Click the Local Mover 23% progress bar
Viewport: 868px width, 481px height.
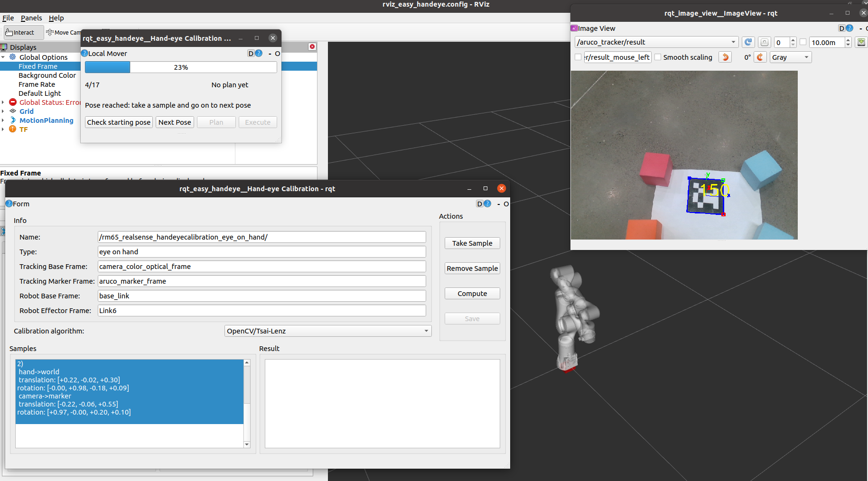tap(181, 67)
